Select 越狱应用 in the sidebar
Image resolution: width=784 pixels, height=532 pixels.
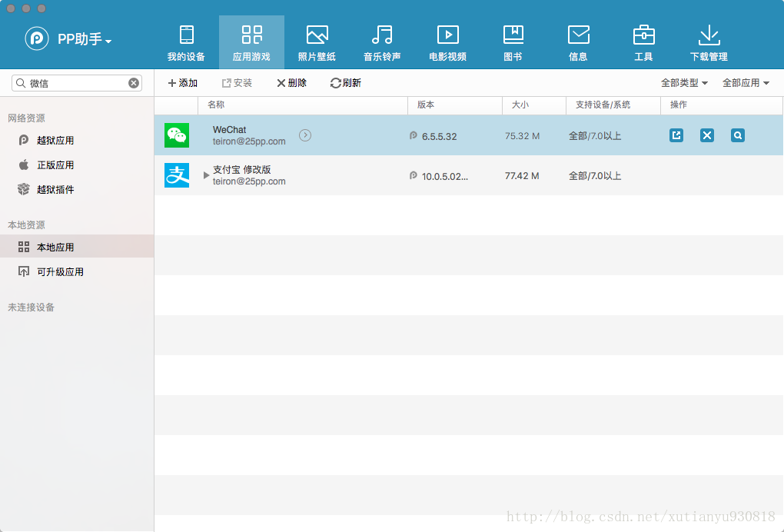click(55, 141)
